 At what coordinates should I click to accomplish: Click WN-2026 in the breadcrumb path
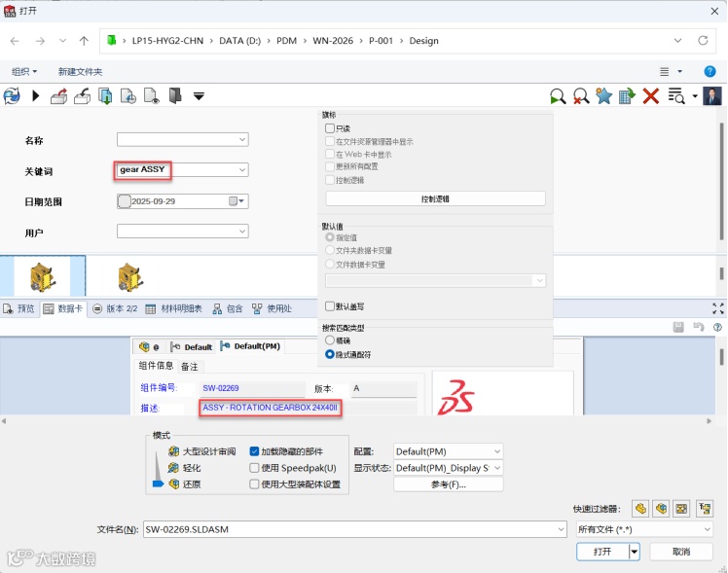pos(333,41)
